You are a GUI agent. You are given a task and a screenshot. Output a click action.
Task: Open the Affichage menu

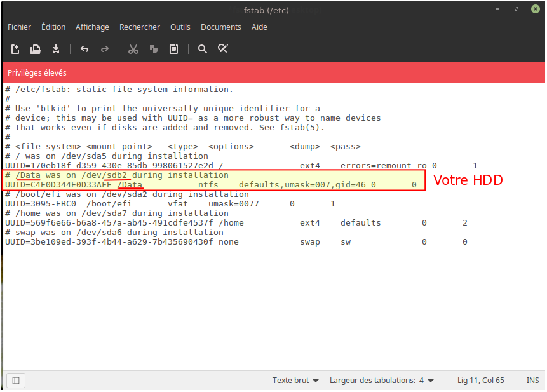click(x=92, y=27)
